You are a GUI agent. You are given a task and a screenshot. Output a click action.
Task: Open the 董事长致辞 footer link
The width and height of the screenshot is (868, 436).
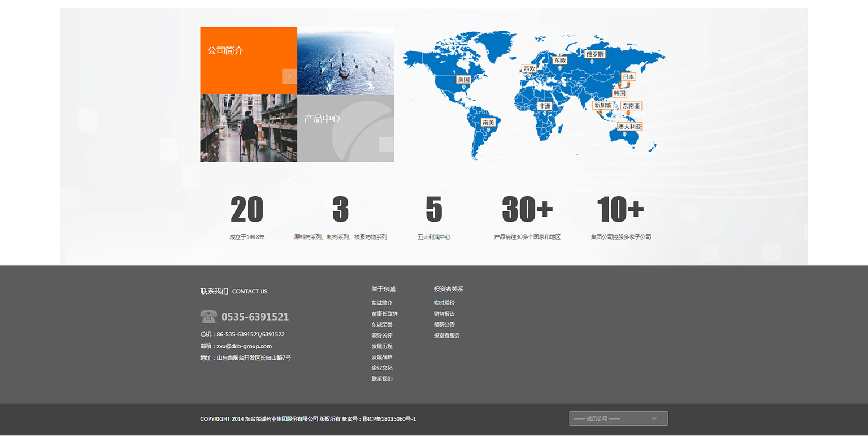(384, 314)
